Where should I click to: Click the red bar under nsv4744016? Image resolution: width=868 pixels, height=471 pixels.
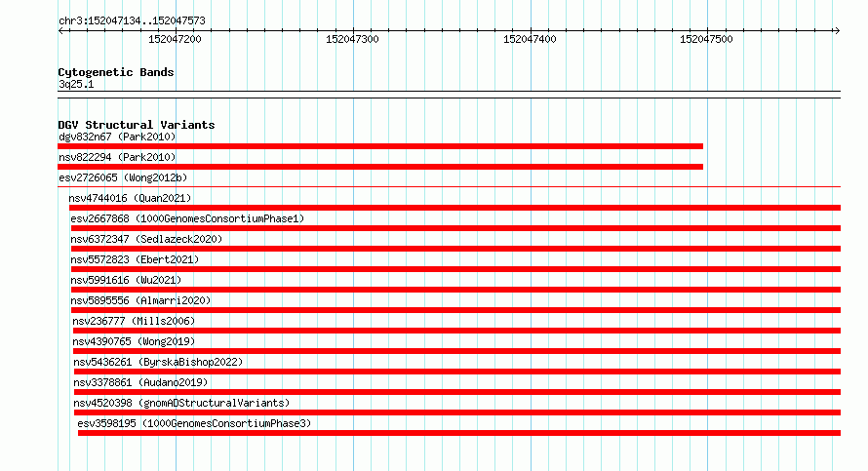(455, 208)
